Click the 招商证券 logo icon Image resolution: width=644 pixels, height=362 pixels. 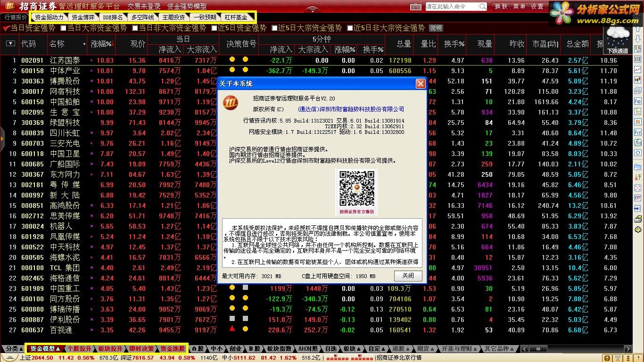[x=9, y=6]
